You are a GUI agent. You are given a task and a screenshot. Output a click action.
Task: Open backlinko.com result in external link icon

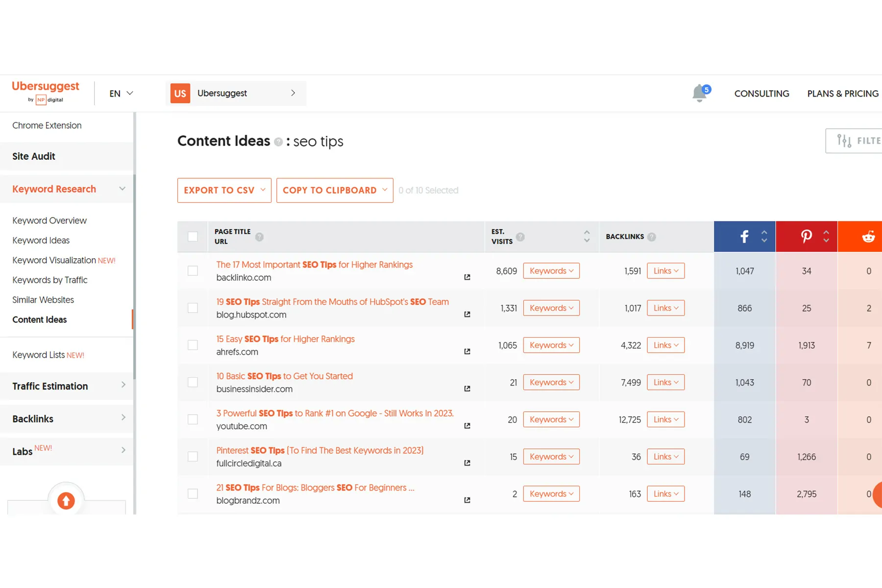467,277
